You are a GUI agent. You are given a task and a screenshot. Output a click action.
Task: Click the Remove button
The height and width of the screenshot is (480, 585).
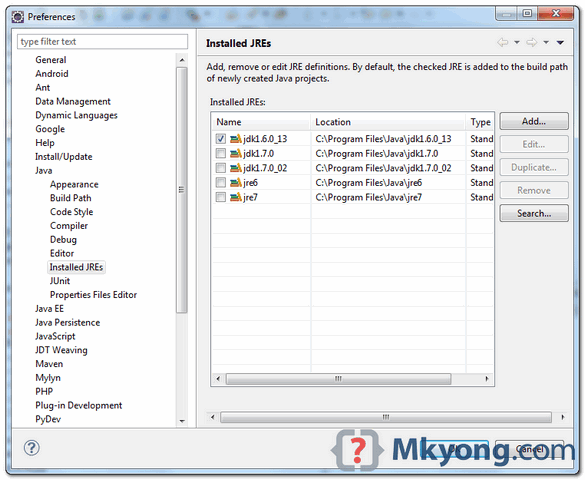534,191
